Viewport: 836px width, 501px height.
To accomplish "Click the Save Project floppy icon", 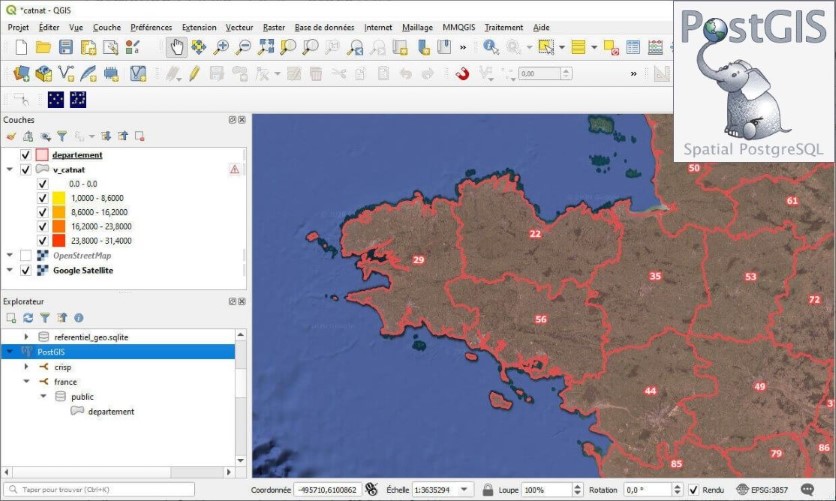I will 66,47.
